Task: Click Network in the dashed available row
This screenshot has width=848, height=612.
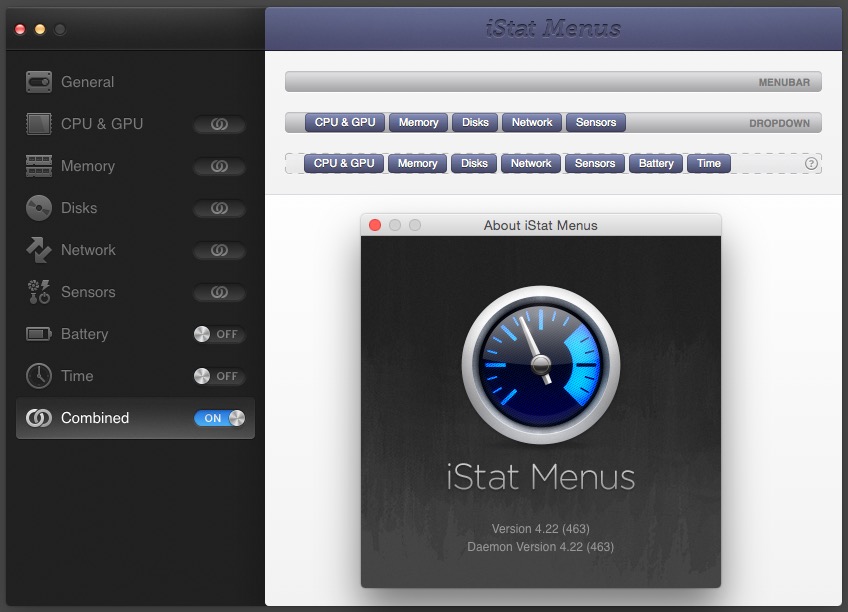Action: [x=531, y=163]
